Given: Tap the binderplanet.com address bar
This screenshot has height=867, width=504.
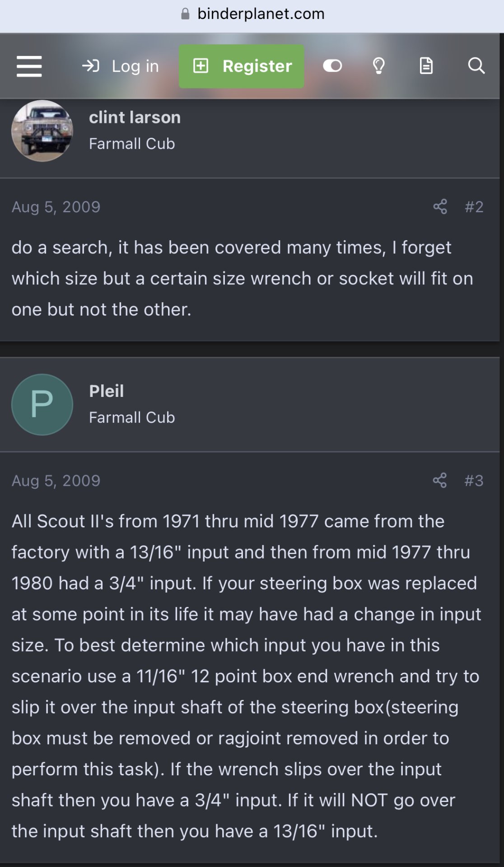Looking at the screenshot, I should pos(252,14).
